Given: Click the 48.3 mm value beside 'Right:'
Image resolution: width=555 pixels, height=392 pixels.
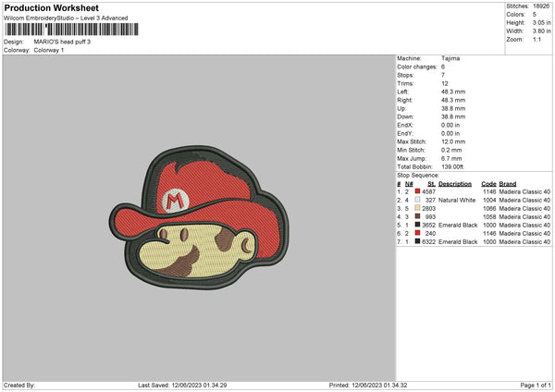Looking at the screenshot, I should (x=453, y=100).
